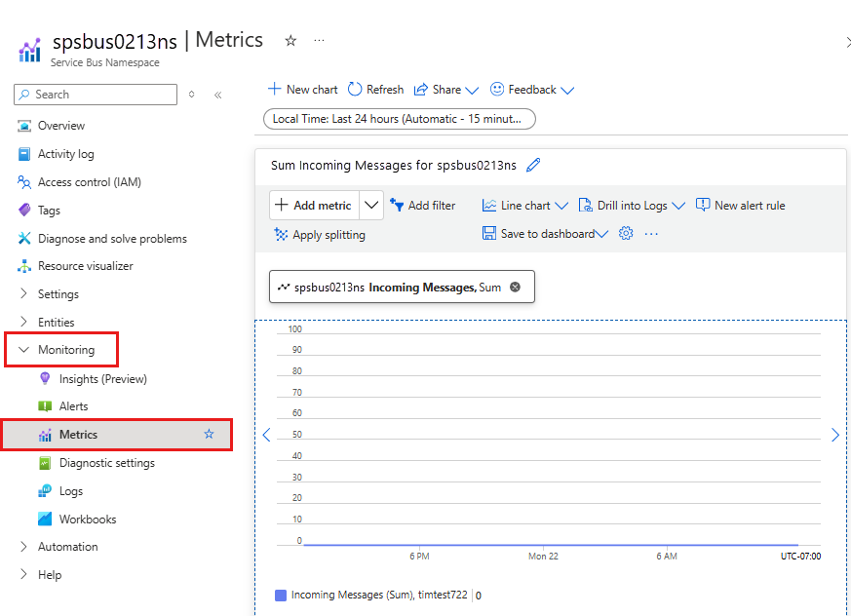
Task: Go to the Activity log page
Action: point(65,154)
